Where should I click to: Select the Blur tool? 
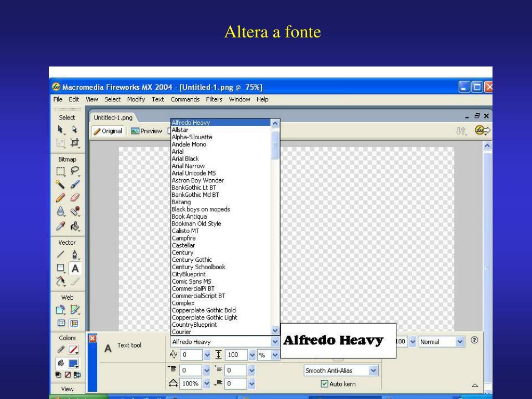(x=60, y=211)
